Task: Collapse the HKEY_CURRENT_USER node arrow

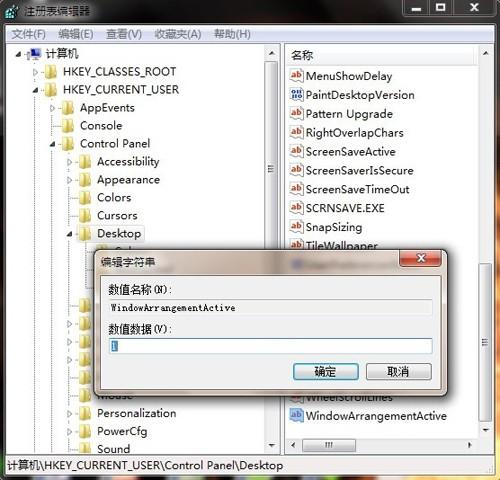Action: pyautogui.click(x=35, y=90)
